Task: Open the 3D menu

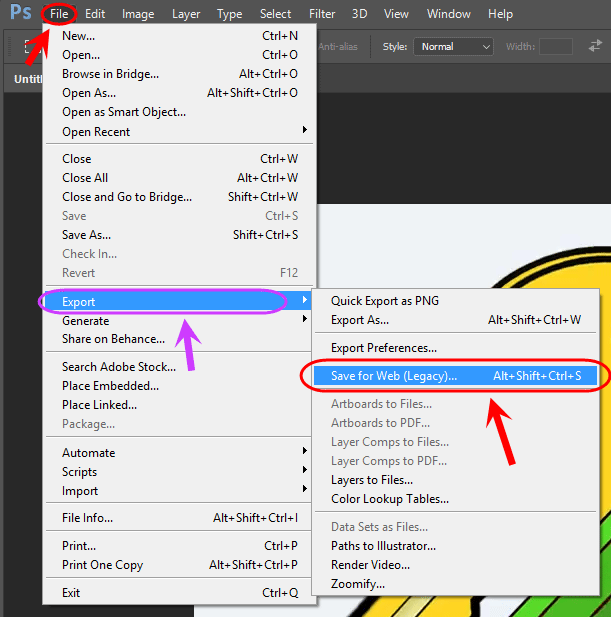Action: pyautogui.click(x=359, y=14)
